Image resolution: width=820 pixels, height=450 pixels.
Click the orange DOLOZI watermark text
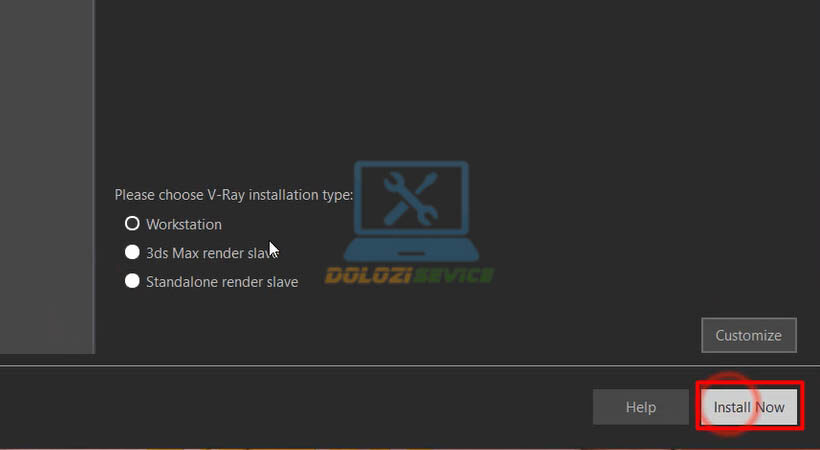click(366, 275)
